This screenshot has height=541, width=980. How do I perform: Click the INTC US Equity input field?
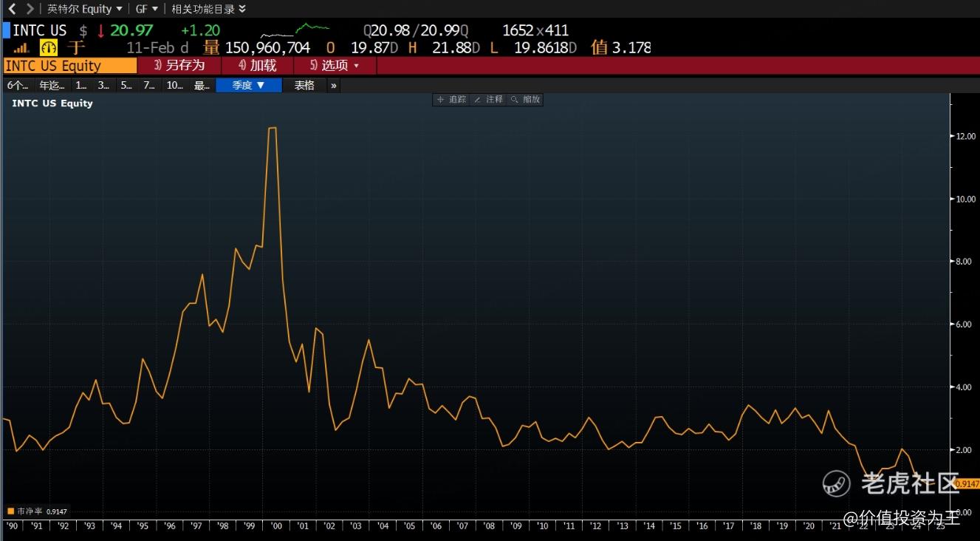[x=71, y=66]
